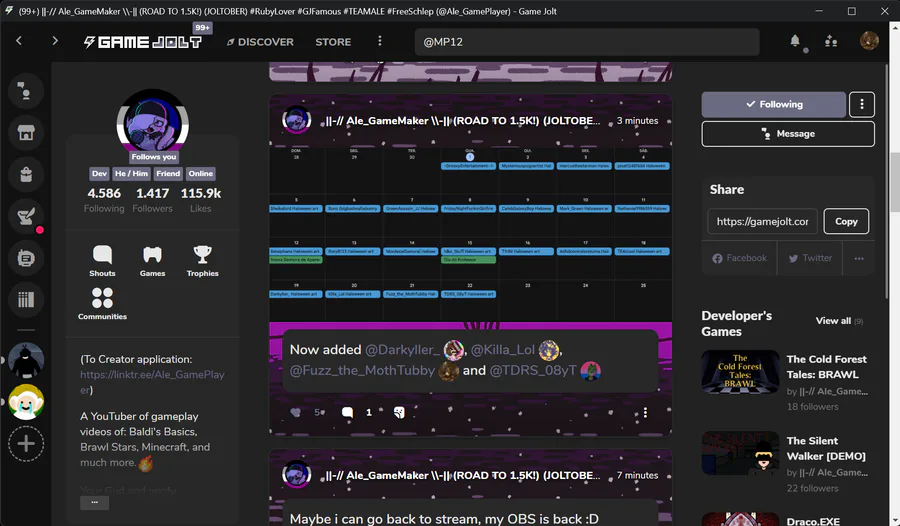Open the backpack icon in sidebar
The image size is (900, 526).
pos(26,175)
